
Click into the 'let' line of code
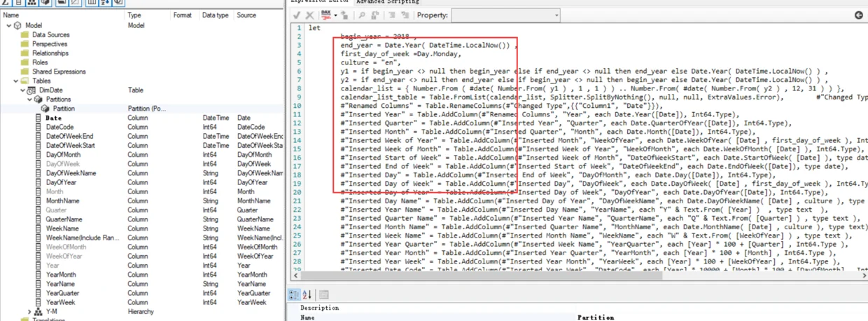pos(314,28)
